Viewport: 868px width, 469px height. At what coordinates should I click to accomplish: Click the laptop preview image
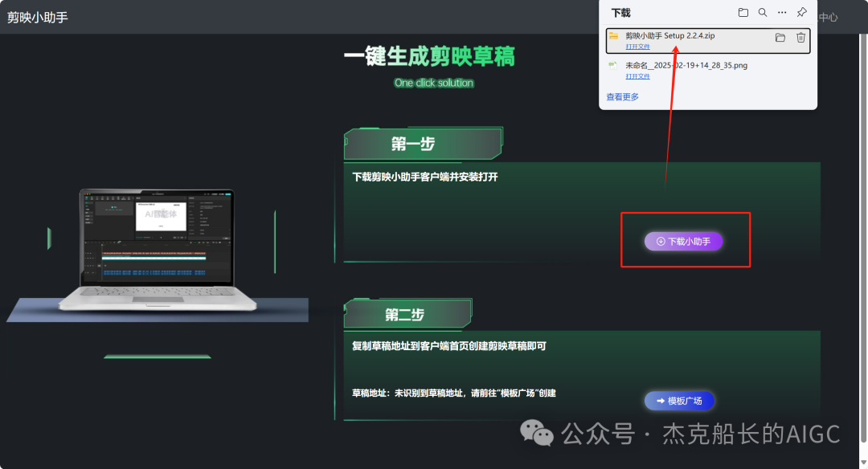(158, 250)
